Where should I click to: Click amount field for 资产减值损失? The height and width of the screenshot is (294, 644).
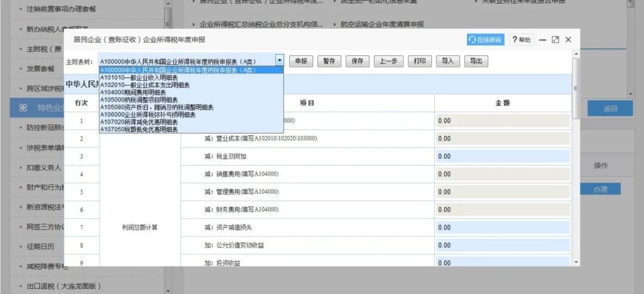point(503,227)
